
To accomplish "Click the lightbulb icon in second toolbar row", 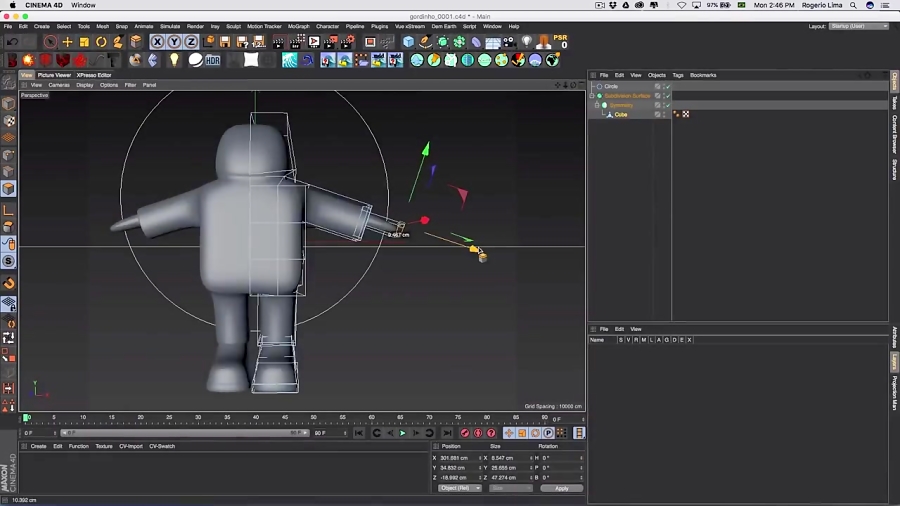I will [174, 60].
